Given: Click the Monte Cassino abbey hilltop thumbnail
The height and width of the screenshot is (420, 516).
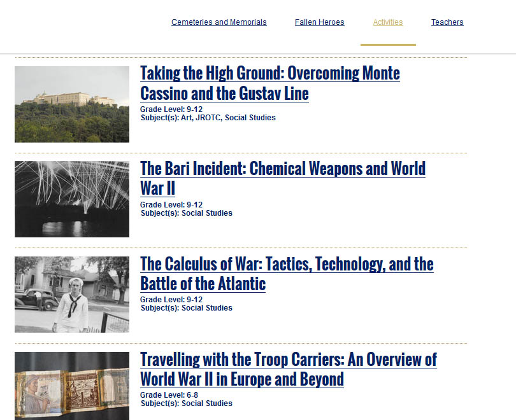Looking at the screenshot, I should [x=72, y=104].
